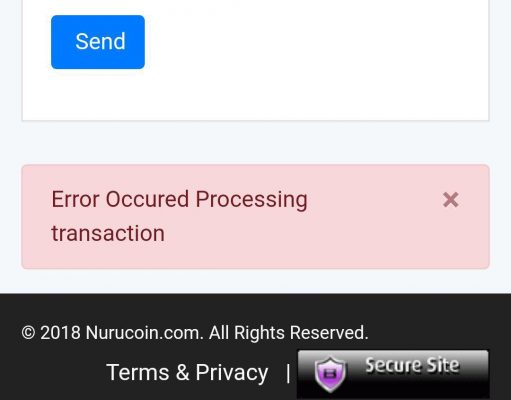Click the pink error alert background
The height and width of the screenshot is (400, 511).
367,240
